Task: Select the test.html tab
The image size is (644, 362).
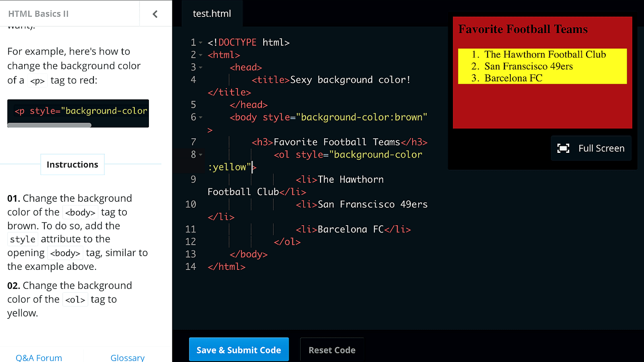Action: [212, 13]
